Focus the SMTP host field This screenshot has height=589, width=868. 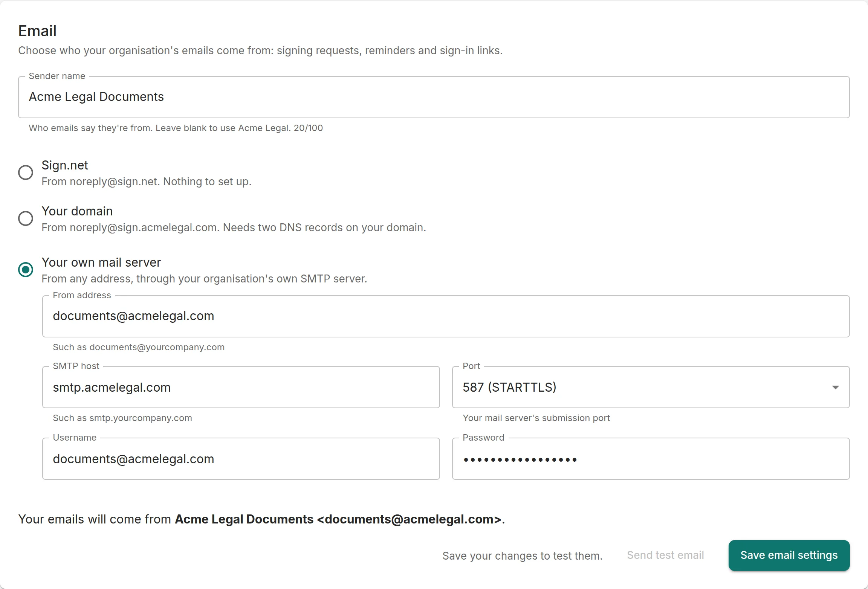[x=241, y=387]
